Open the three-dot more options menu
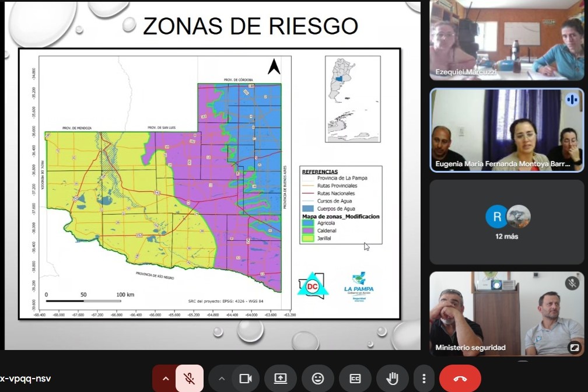This screenshot has height=392, width=588. coord(424,379)
